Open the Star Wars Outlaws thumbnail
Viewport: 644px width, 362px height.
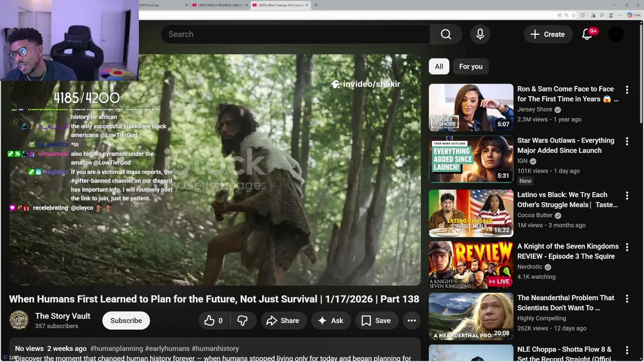coord(471,159)
